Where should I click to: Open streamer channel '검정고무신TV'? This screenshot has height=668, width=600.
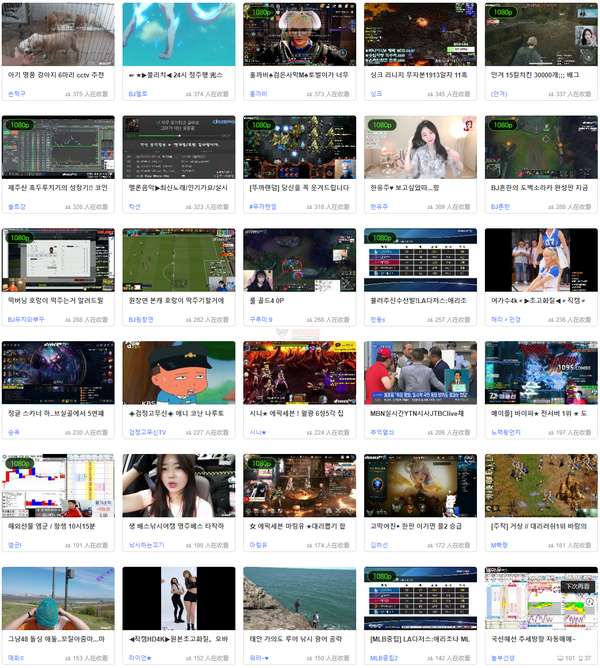tap(147, 432)
